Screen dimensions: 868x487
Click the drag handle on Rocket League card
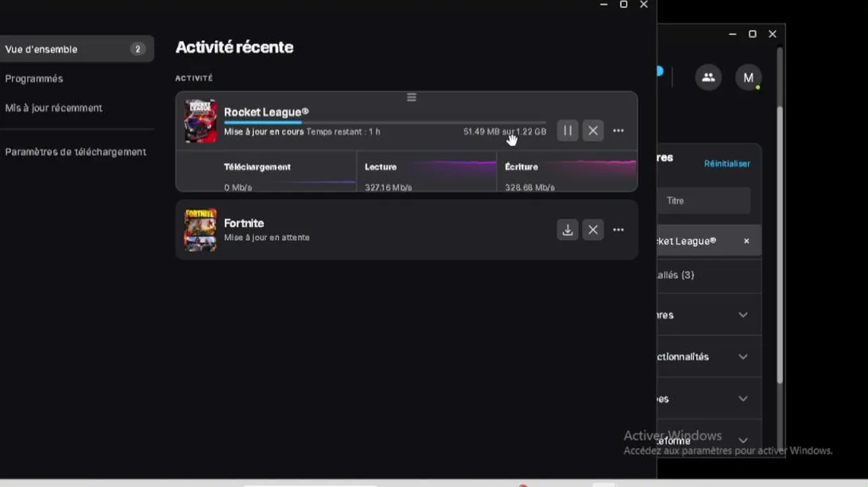click(411, 97)
